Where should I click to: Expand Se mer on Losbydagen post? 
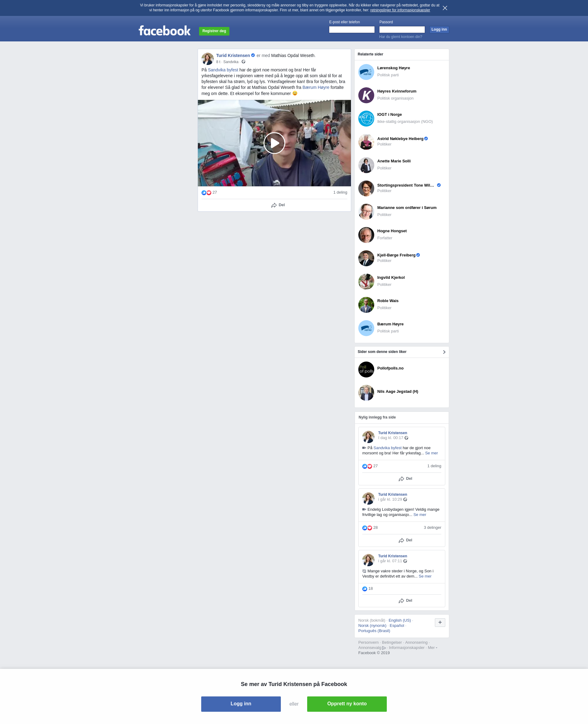pyautogui.click(x=420, y=515)
